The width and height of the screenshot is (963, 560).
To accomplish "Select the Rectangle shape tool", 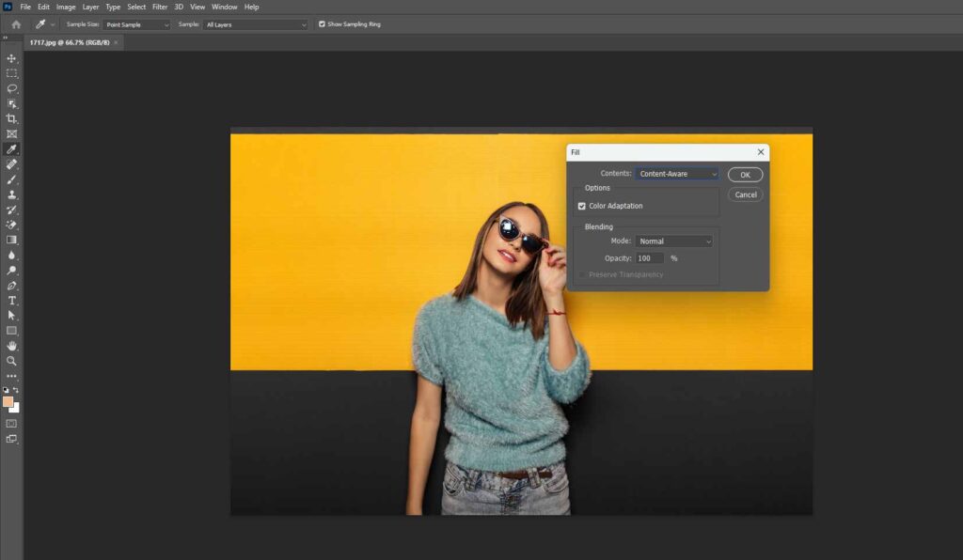I will 11,331.
